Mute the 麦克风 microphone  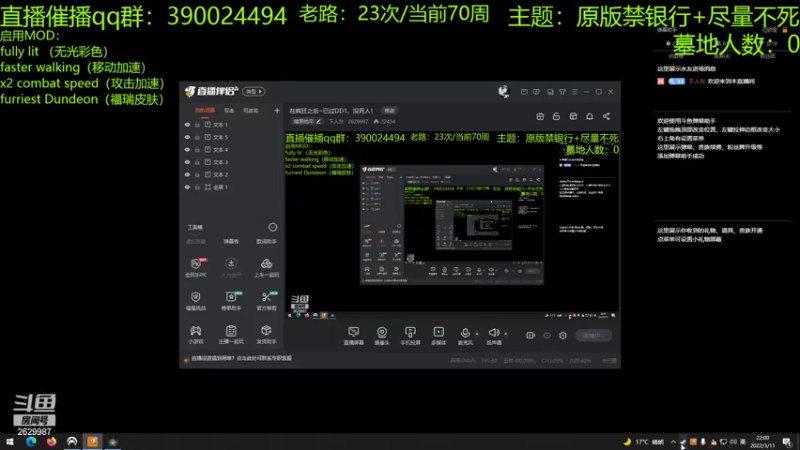465,336
